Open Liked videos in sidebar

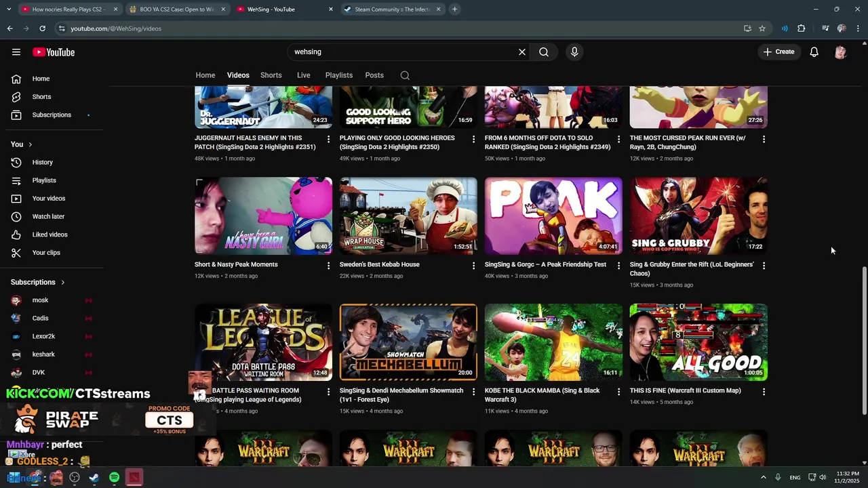pos(50,235)
